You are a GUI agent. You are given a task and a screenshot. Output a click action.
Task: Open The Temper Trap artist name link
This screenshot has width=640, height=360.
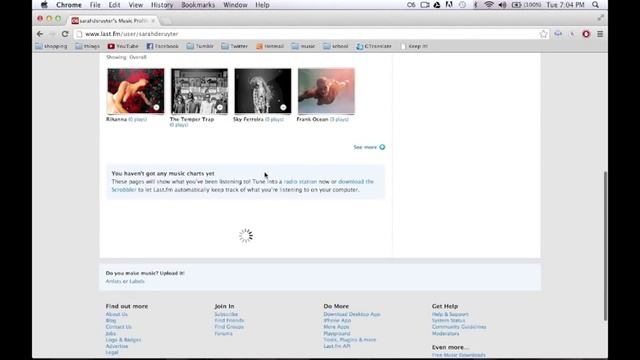coord(192,119)
